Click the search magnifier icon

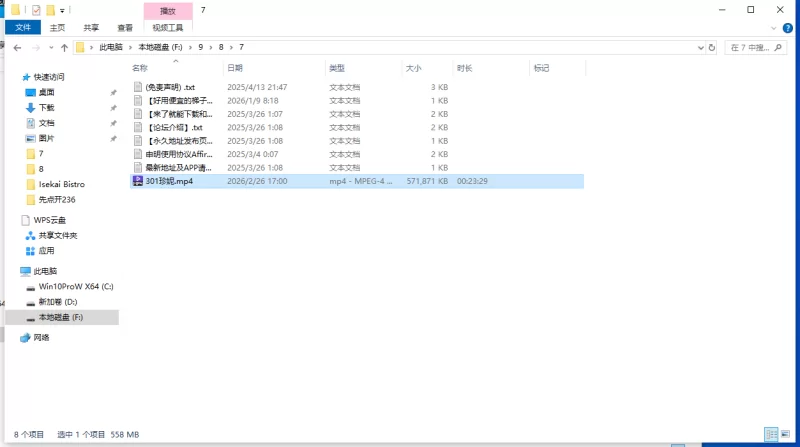tap(778, 47)
